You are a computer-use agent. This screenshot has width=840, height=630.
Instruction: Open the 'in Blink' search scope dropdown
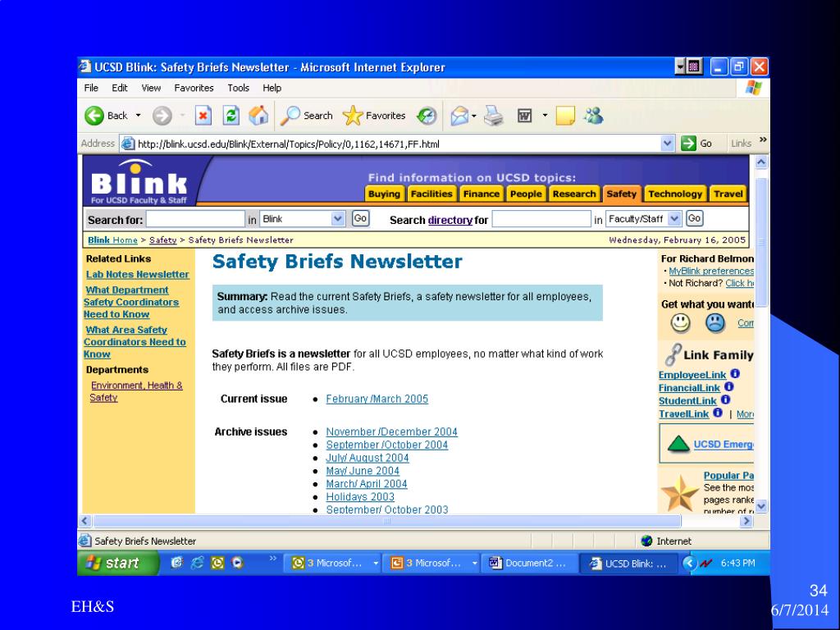[x=337, y=218]
